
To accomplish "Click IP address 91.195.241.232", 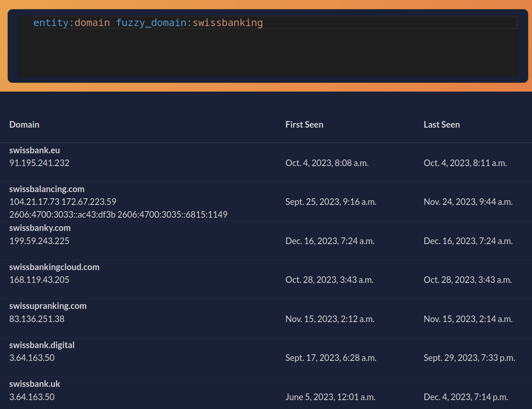I will coord(39,163).
